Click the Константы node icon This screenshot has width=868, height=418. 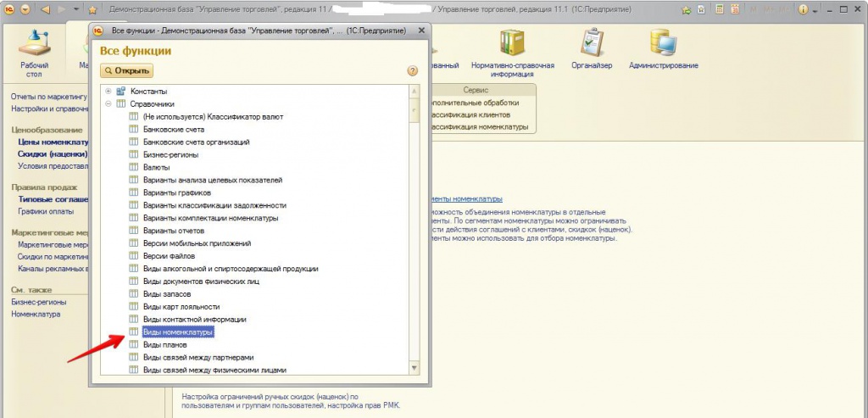coord(120,92)
